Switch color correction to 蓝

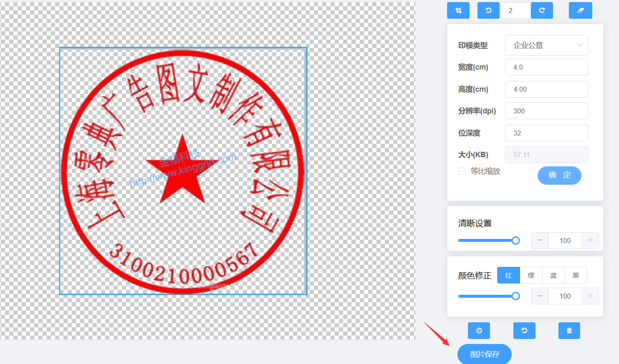click(553, 275)
